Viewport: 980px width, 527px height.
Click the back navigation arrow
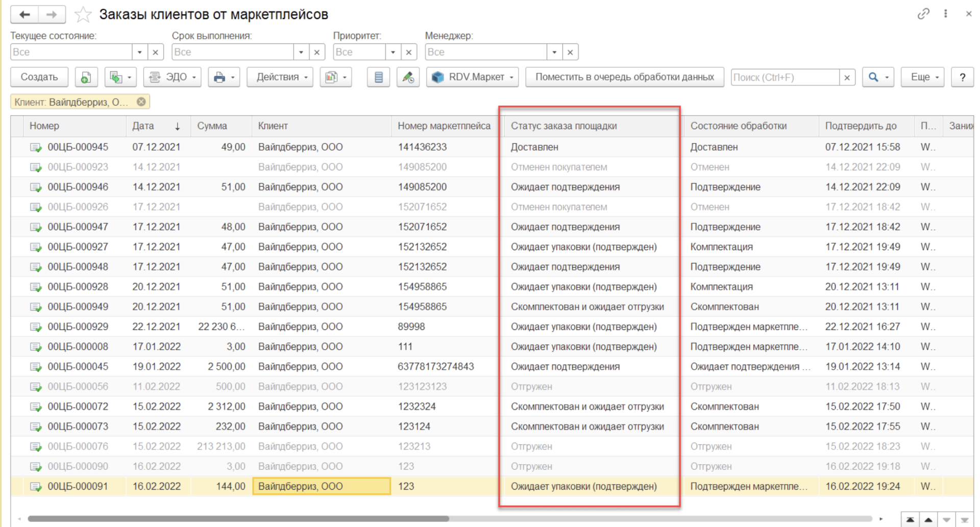[x=24, y=14]
